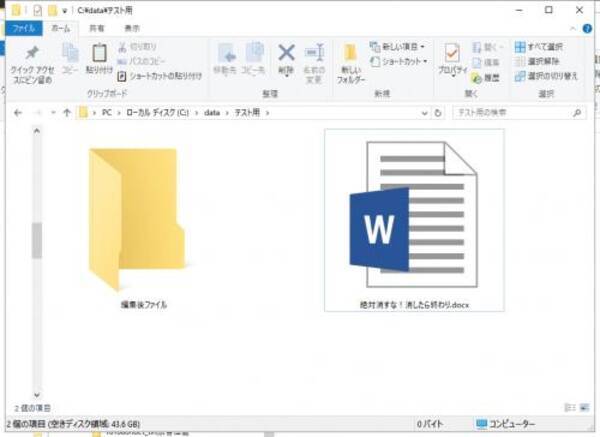The height and width of the screenshot is (437, 600).
Task: Click title bar properties quick access icon
Action: pos(38,10)
